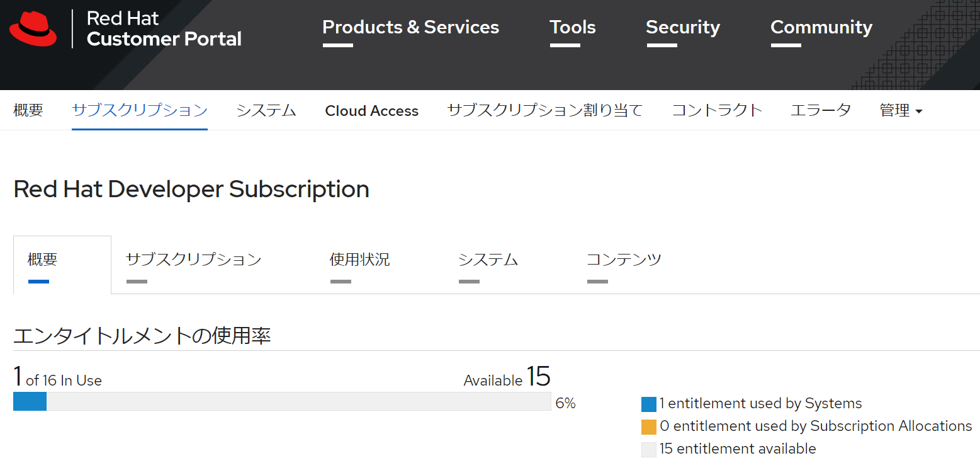Open the エラータ page

821,110
